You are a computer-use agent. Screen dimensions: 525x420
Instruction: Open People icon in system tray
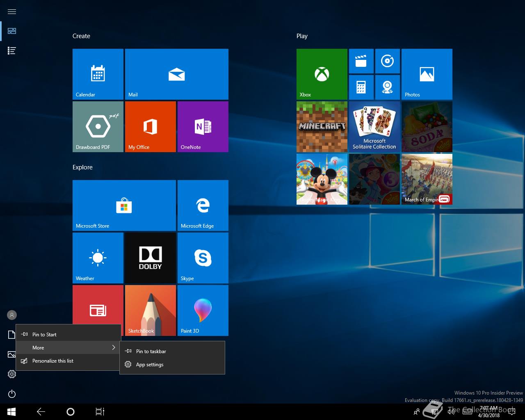coord(417,412)
